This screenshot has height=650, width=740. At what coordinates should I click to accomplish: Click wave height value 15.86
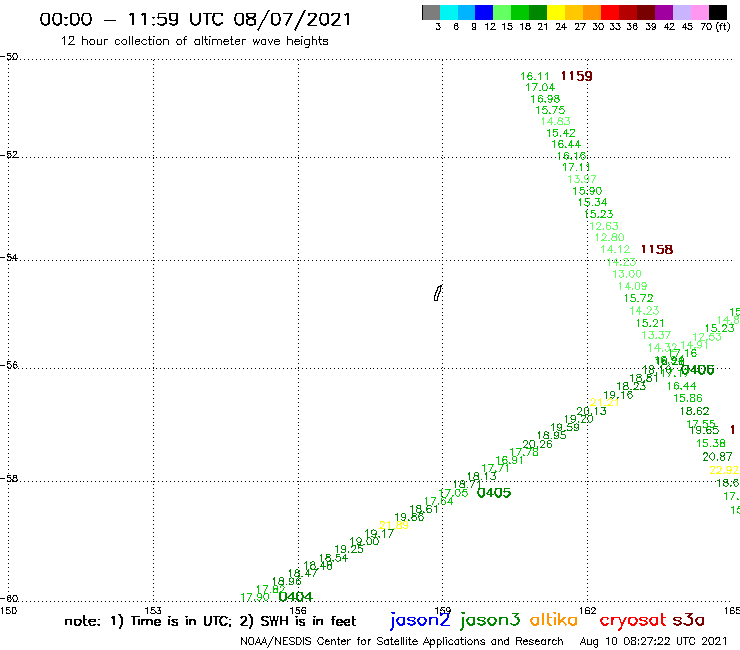(x=688, y=398)
